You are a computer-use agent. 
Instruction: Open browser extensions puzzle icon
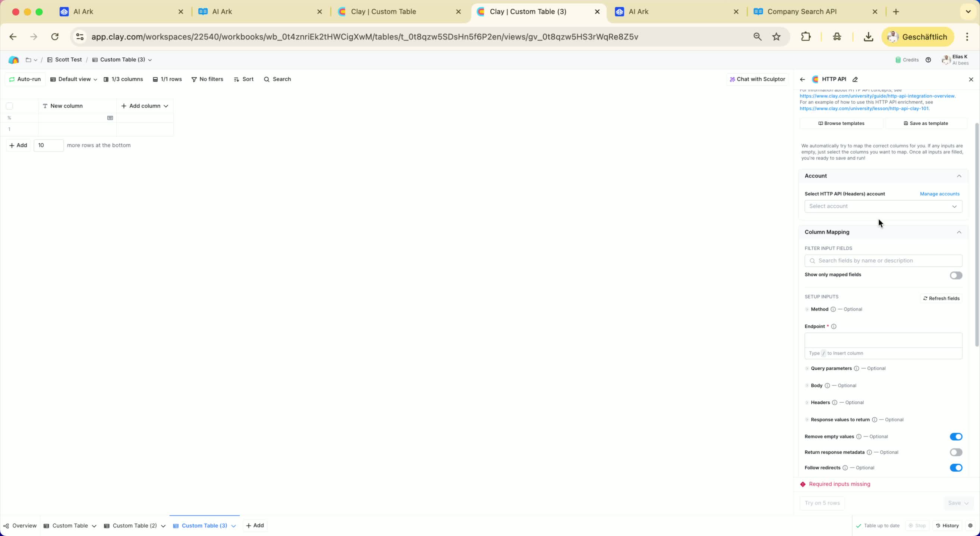[806, 37]
